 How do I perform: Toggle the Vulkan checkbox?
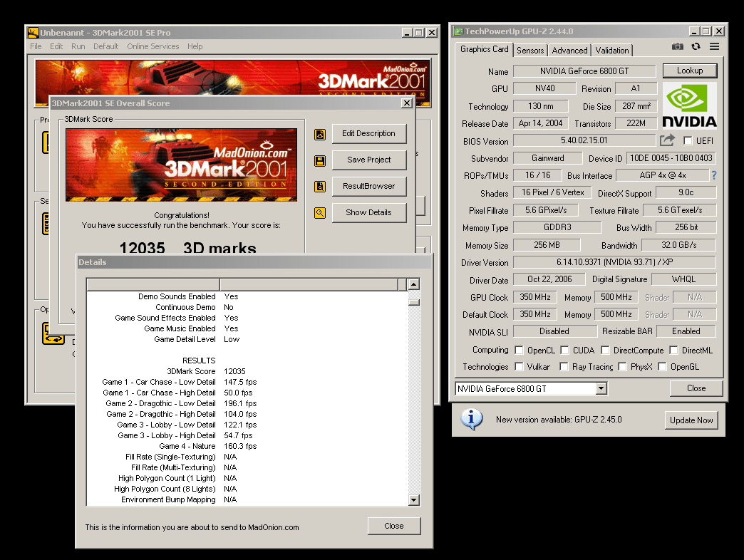pyautogui.click(x=519, y=367)
